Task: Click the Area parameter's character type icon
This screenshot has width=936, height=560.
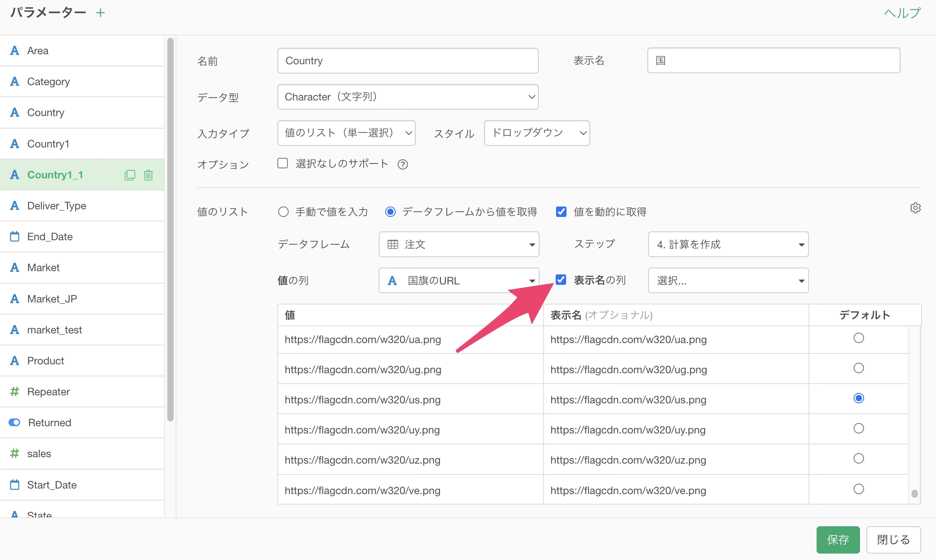Action: [15, 51]
